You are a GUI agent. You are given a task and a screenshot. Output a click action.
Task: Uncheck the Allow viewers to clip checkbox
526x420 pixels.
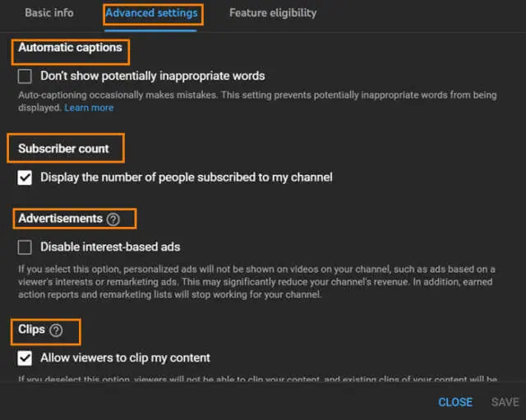(x=25, y=358)
